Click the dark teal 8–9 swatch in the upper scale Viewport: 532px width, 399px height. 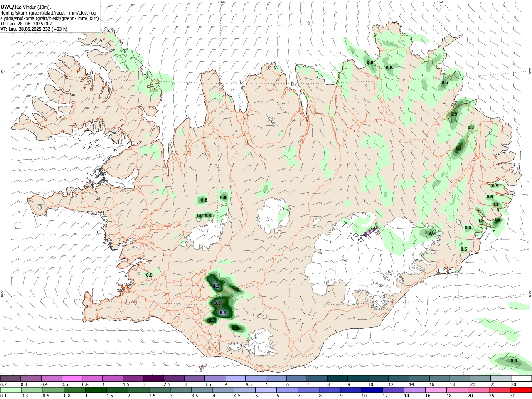(337, 379)
